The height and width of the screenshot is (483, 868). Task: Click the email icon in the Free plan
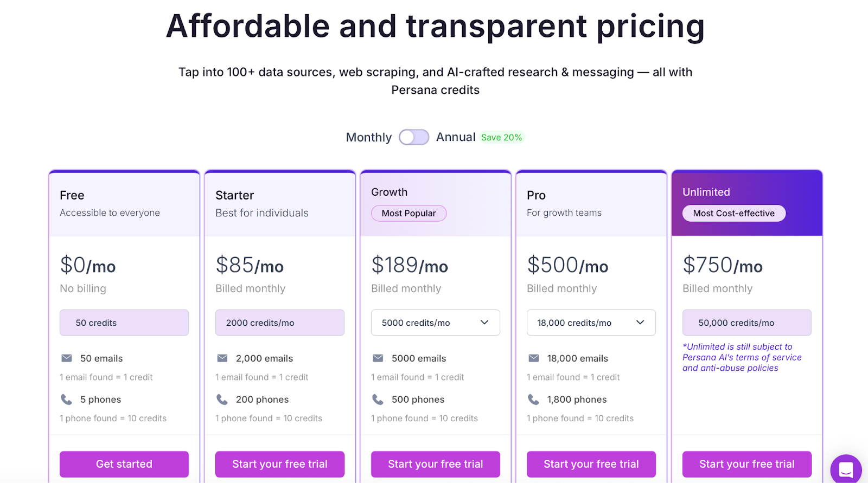coord(66,358)
